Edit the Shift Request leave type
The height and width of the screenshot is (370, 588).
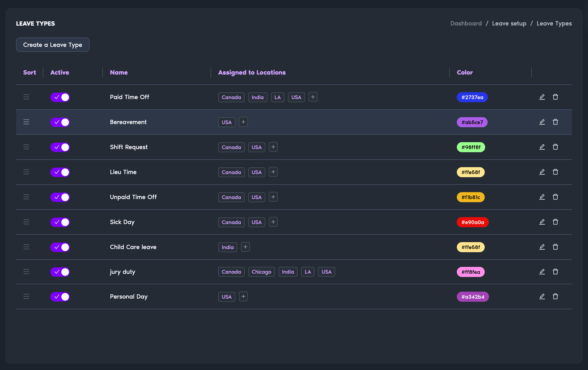(x=542, y=147)
